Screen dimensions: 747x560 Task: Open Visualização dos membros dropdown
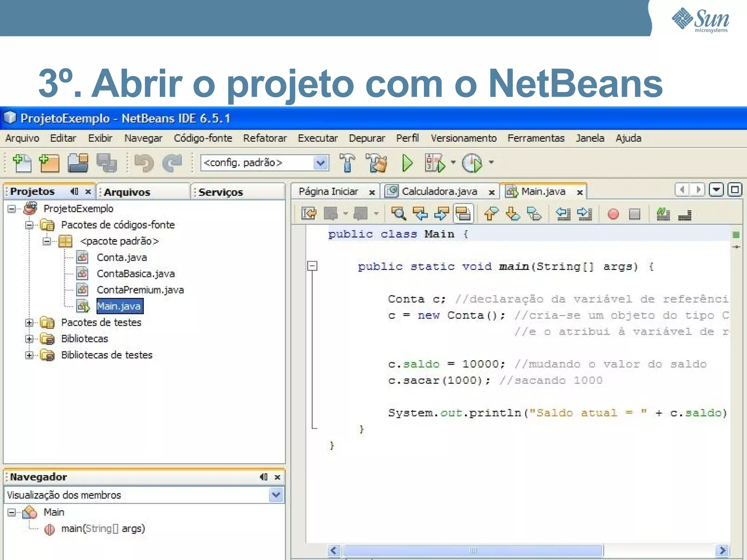[276, 495]
